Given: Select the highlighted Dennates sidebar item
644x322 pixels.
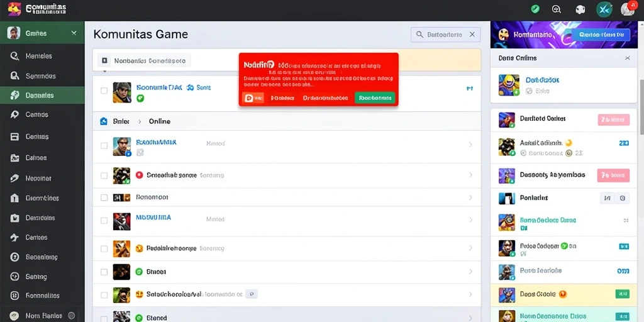Looking at the screenshot, I should pos(42,96).
